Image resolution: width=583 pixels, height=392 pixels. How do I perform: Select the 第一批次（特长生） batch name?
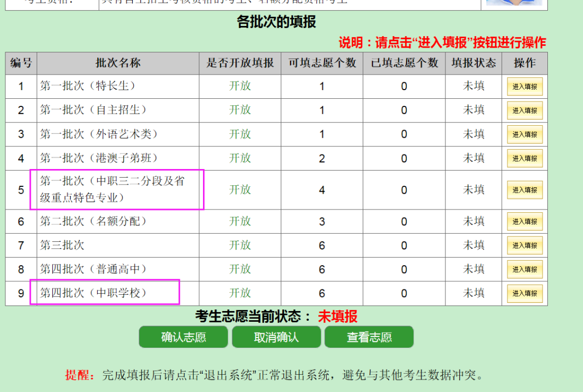click(x=87, y=86)
